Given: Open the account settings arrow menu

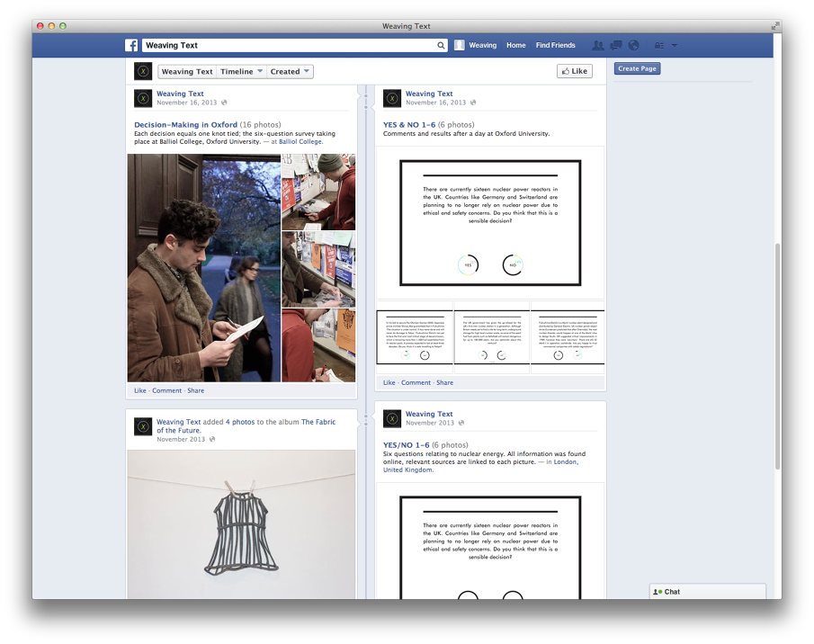Looking at the screenshot, I should tap(674, 44).
